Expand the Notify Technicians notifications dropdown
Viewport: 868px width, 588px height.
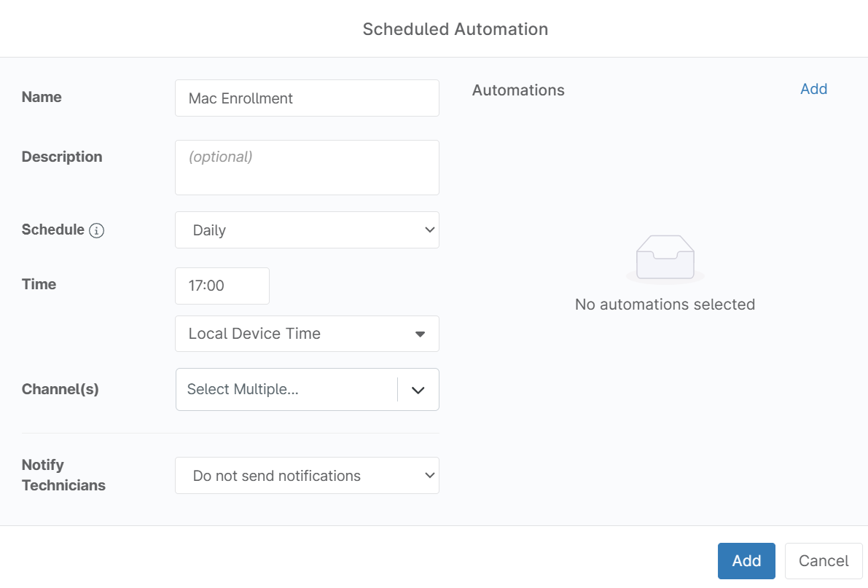(x=308, y=476)
